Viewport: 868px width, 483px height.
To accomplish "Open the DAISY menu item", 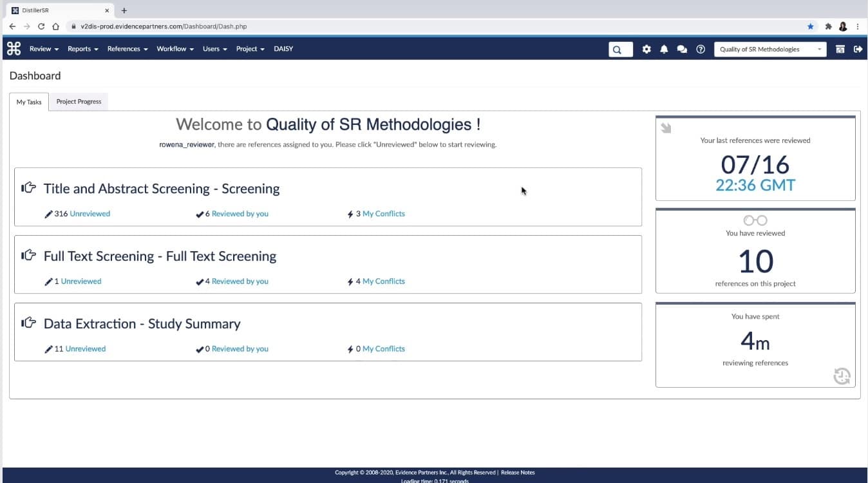I will (283, 49).
